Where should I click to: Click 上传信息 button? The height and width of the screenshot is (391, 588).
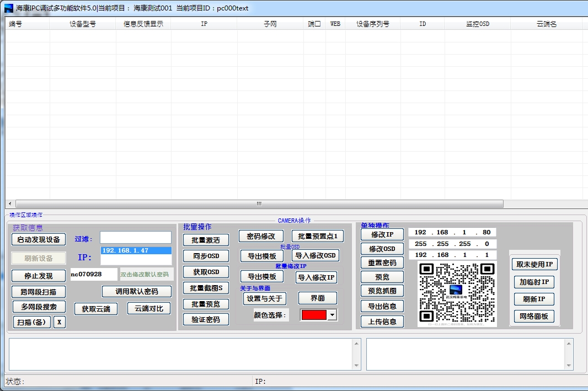382,322
